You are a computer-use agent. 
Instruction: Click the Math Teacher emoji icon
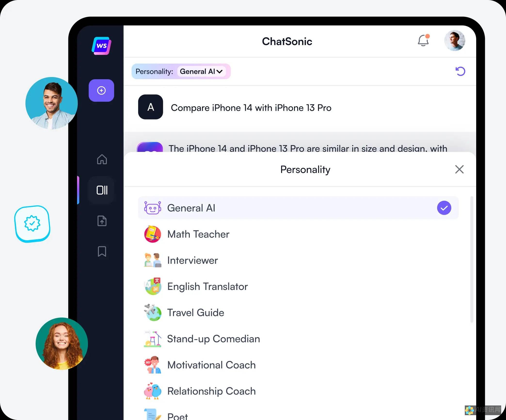(153, 234)
